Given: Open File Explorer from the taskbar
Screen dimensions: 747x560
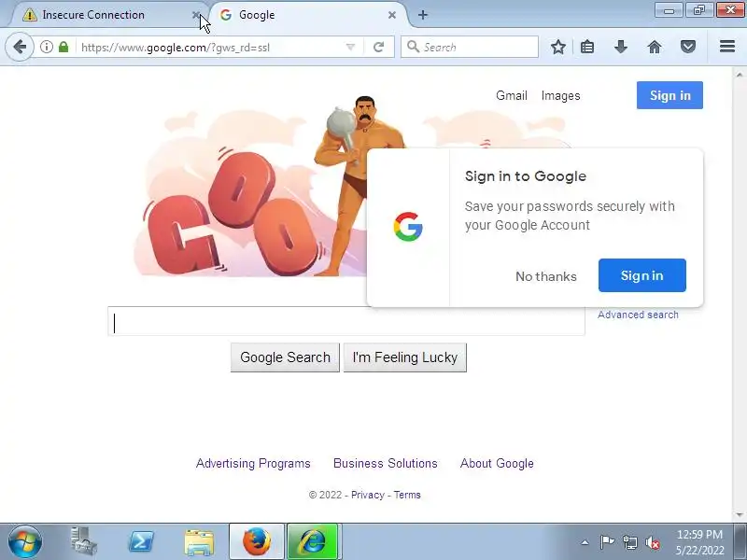Looking at the screenshot, I should [x=199, y=542].
